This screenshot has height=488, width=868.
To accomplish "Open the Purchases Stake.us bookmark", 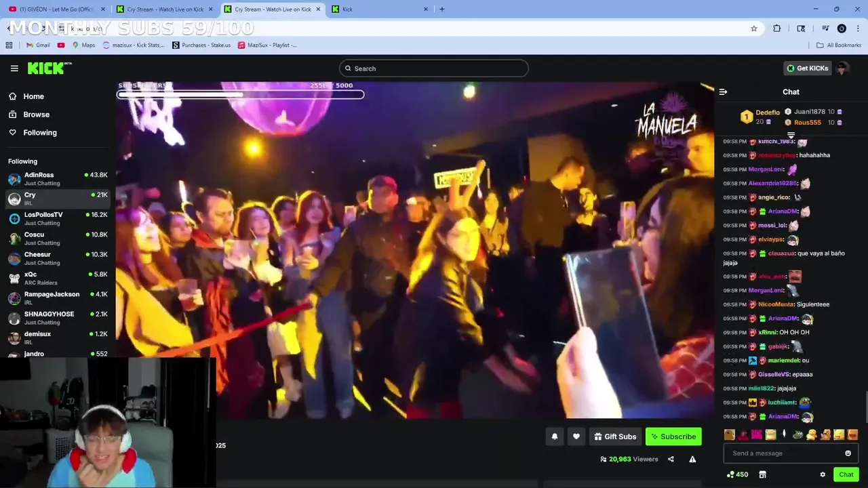I will pyautogui.click(x=201, y=45).
